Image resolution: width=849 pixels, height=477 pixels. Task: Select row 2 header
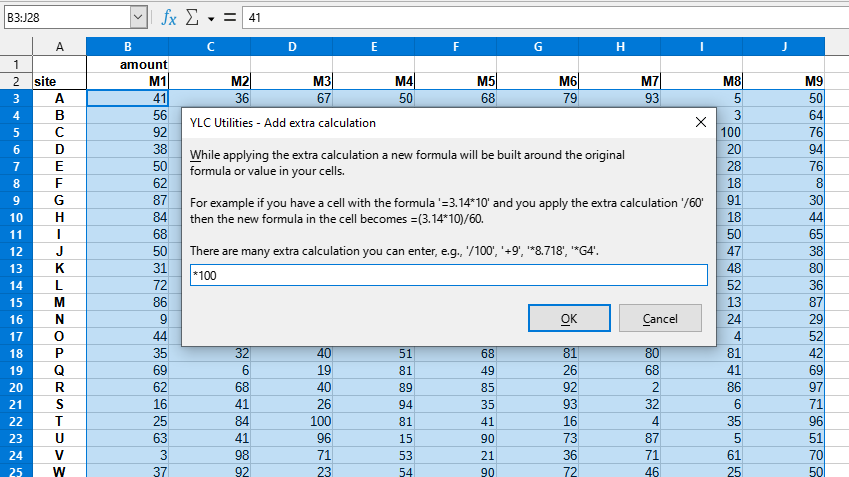[x=16, y=81]
